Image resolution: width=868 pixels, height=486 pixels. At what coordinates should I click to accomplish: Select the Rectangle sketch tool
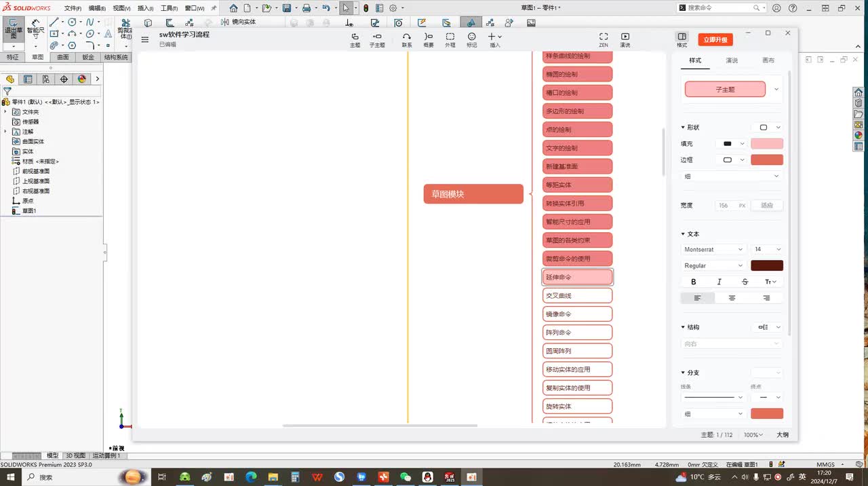pyautogui.click(x=54, y=33)
